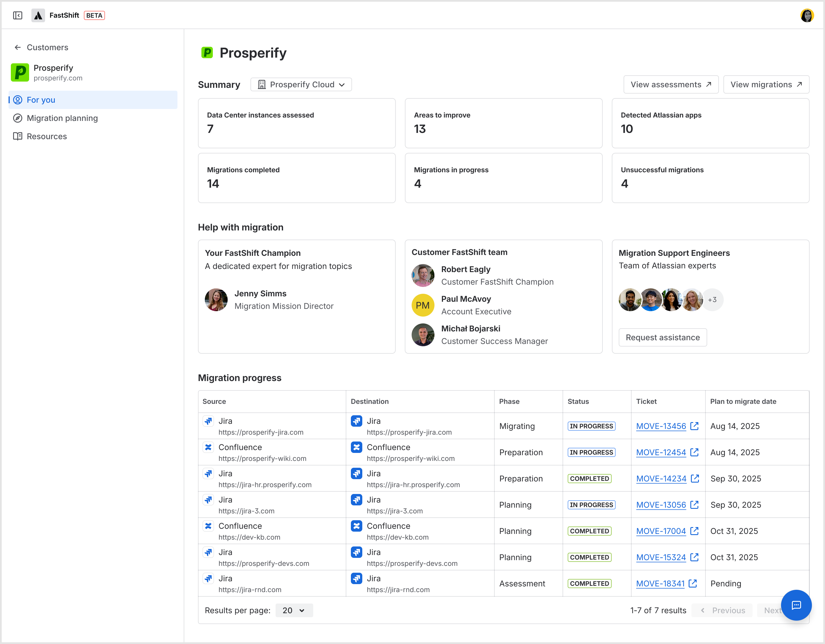The height and width of the screenshot is (644, 825).
Task: Click the Atlassian logo in the header
Action: coord(38,15)
